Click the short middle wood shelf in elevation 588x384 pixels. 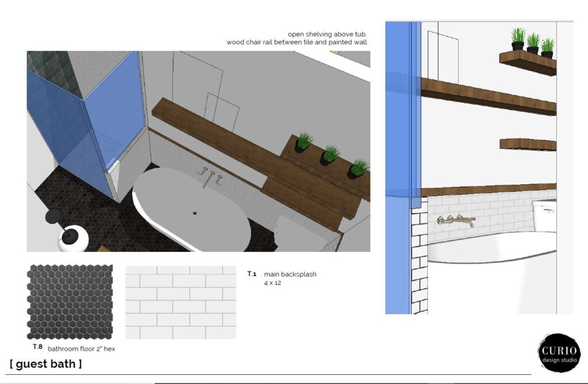(x=527, y=144)
